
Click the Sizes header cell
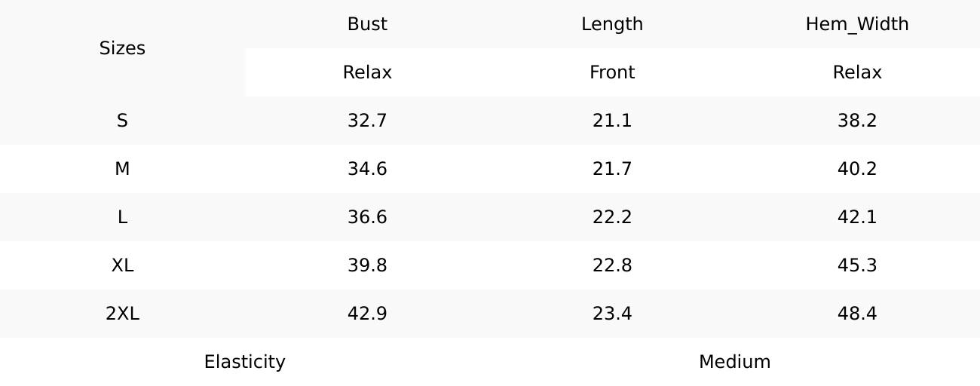point(122,48)
